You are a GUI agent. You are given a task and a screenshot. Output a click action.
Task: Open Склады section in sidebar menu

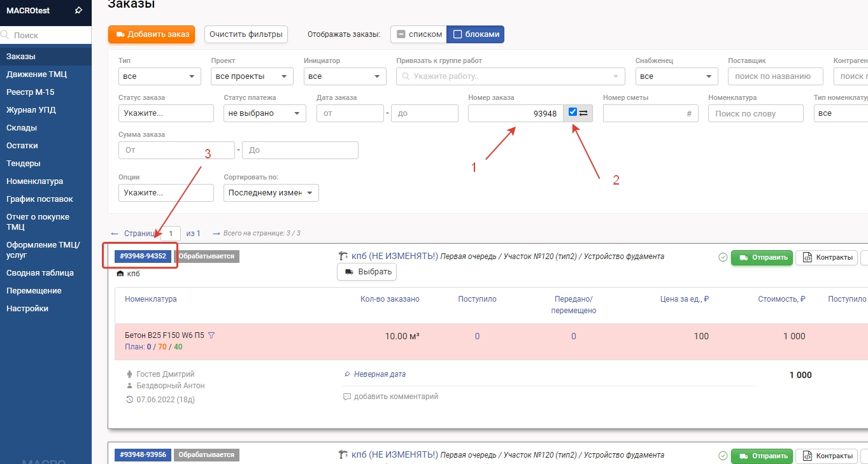[x=22, y=128]
